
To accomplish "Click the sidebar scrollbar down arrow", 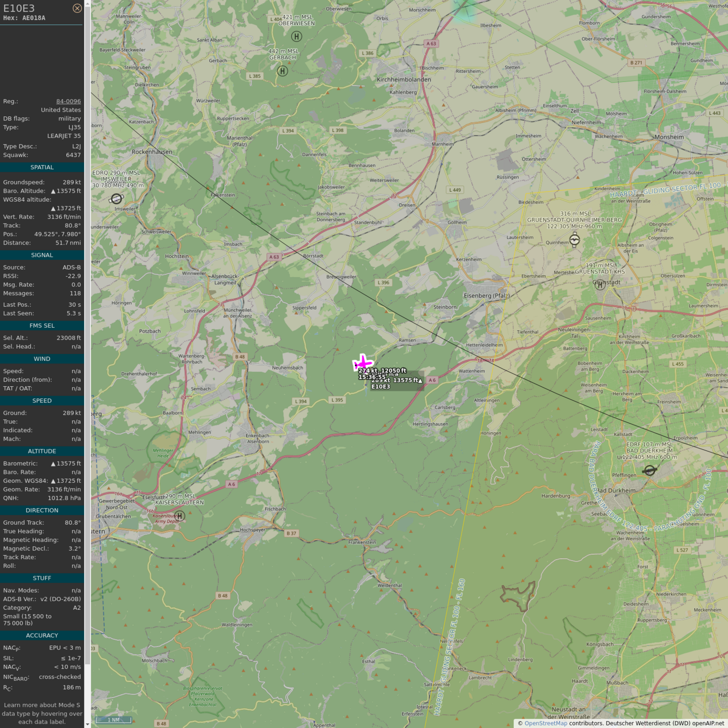I will [x=87, y=724].
